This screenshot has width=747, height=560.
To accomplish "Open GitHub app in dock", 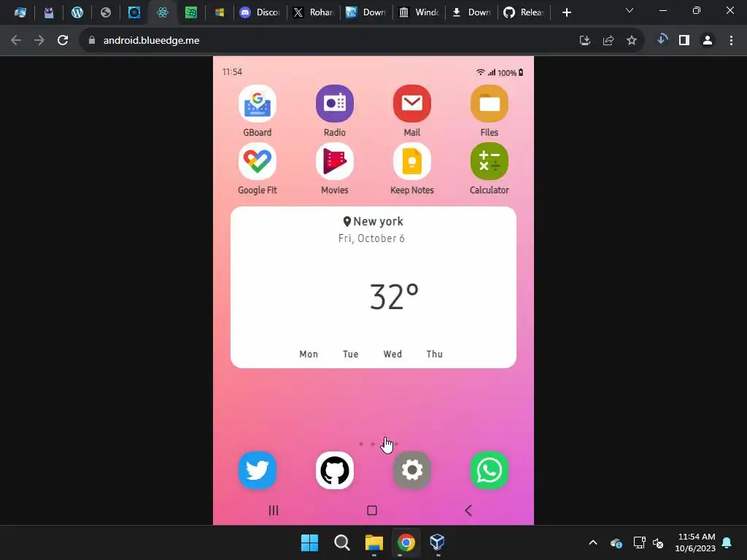I will coord(334,470).
